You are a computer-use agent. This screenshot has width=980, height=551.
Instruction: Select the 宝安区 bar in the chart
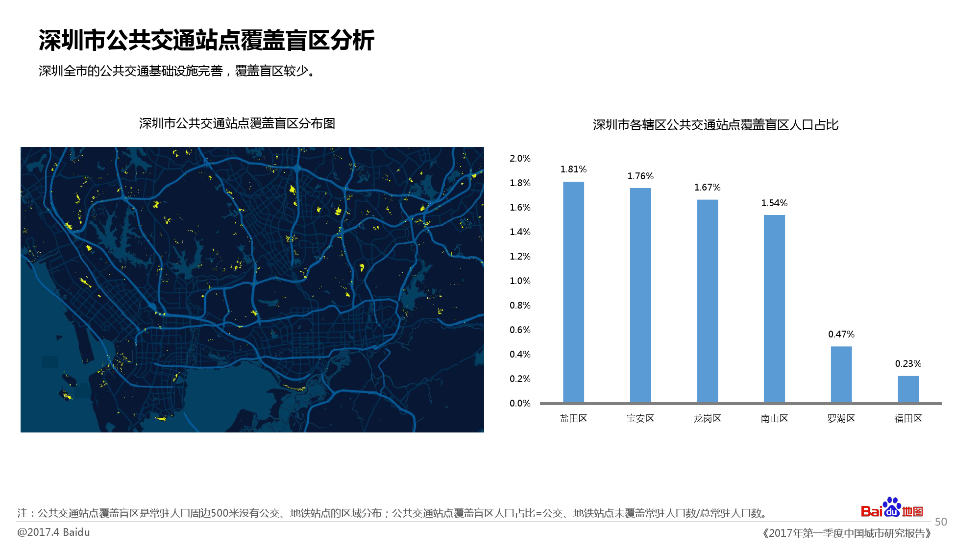(640, 295)
